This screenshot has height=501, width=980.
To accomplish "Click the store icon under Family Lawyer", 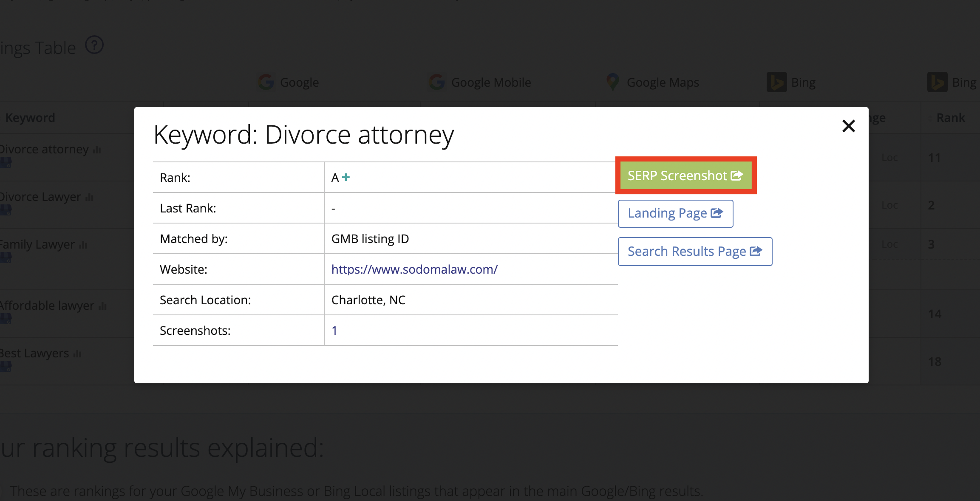I will pos(6,258).
